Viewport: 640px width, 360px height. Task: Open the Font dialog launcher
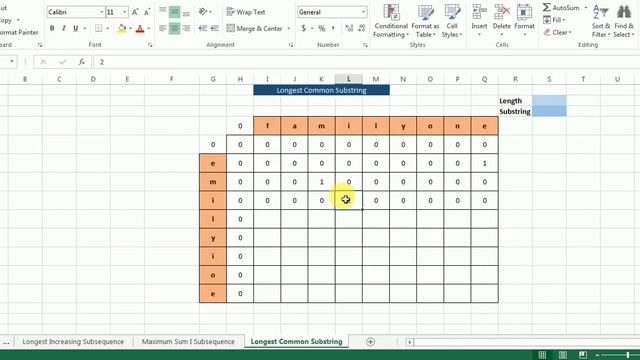tap(150, 45)
